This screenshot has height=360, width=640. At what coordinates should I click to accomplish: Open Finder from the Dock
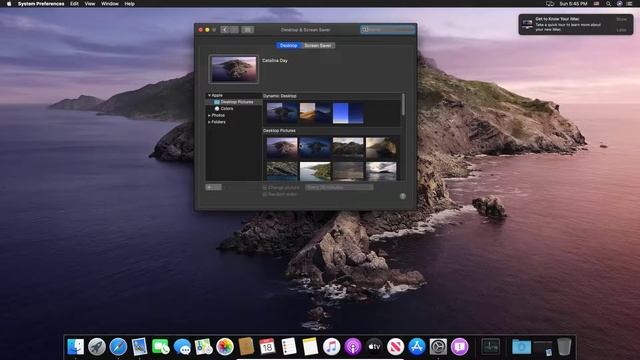[76, 347]
